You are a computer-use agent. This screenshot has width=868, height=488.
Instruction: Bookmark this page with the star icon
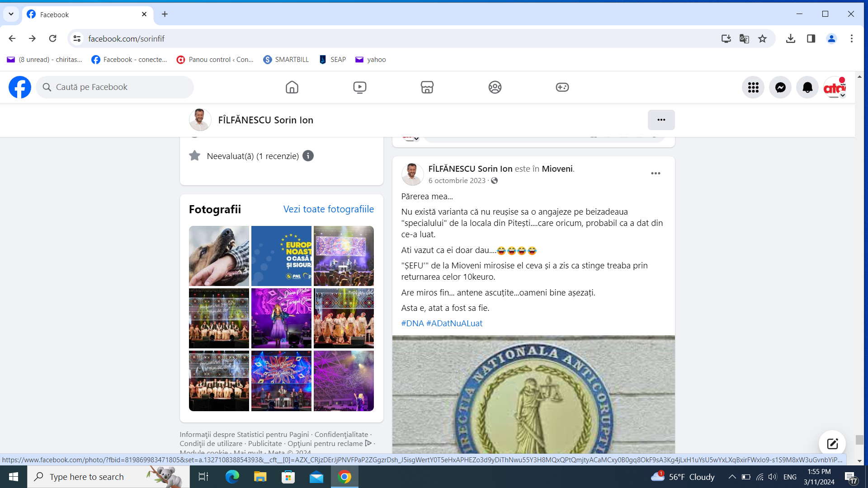point(763,39)
